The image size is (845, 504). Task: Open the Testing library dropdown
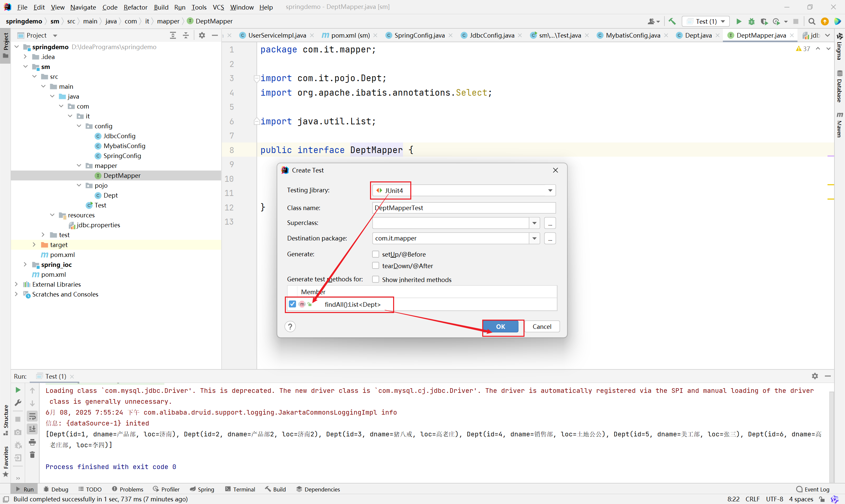point(550,190)
